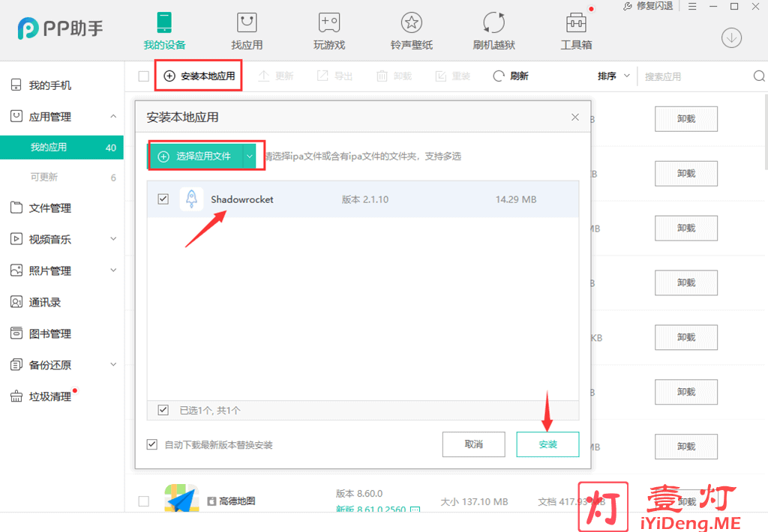
Task: Click the 取消 button
Action: click(474, 444)
